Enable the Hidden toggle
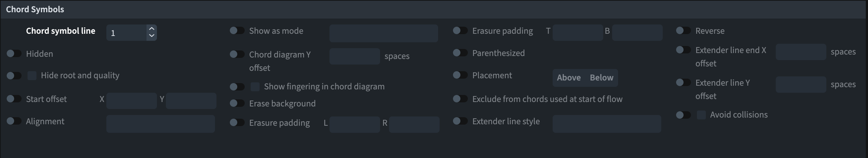Image resolution: width=868 pixels, height=158 pixels. click(14, 54)
